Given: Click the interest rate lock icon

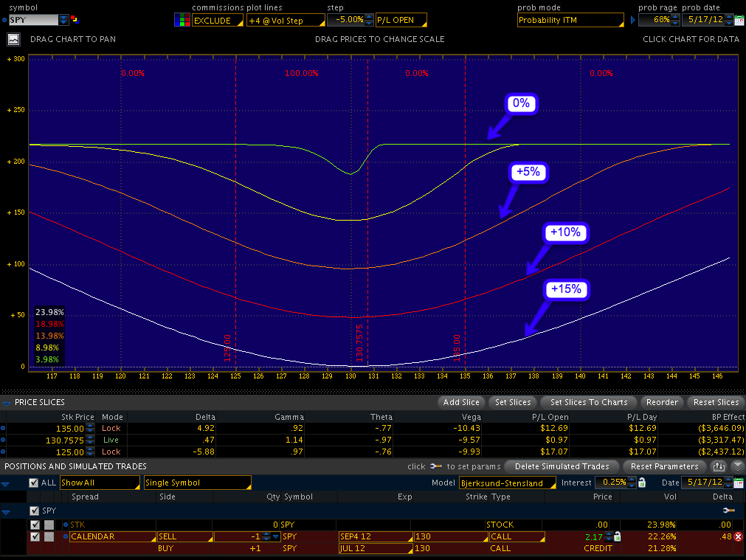Looking at the screenshot, I should pos(641,483).
